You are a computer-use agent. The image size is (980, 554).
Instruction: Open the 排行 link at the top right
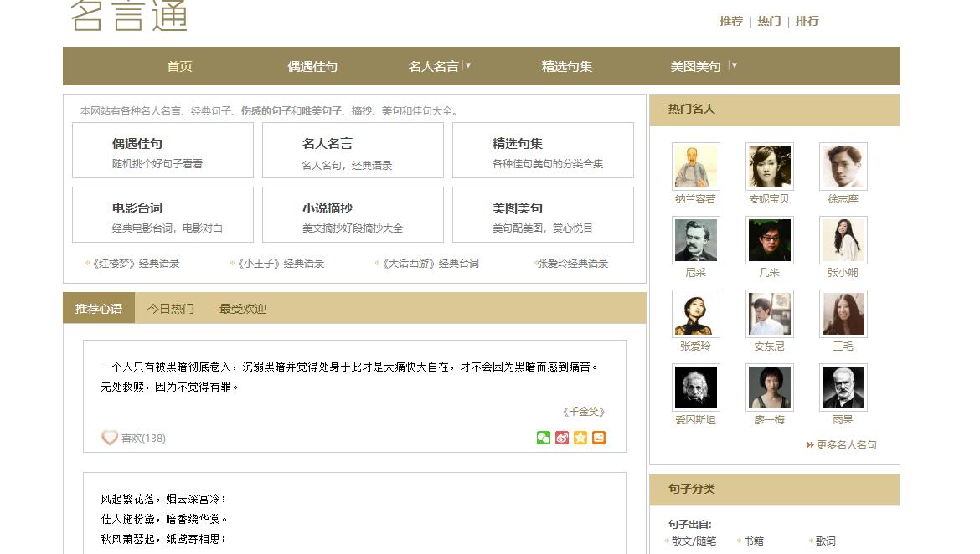point(807,21)
